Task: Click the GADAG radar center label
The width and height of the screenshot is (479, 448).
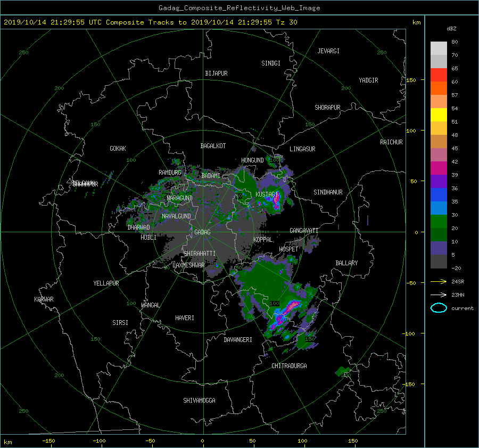Action: [202, 232]
